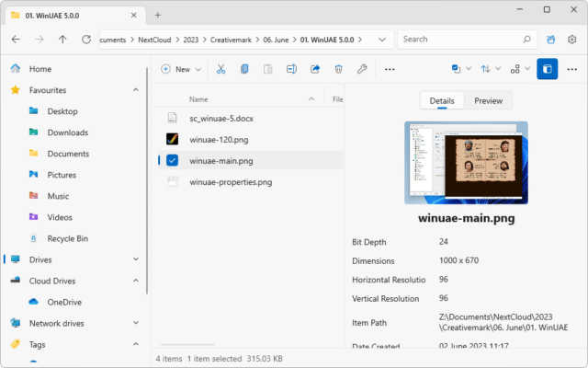Open Videos in the sidebar
Screen dimensions: 588x368
[x=60, y=217]
